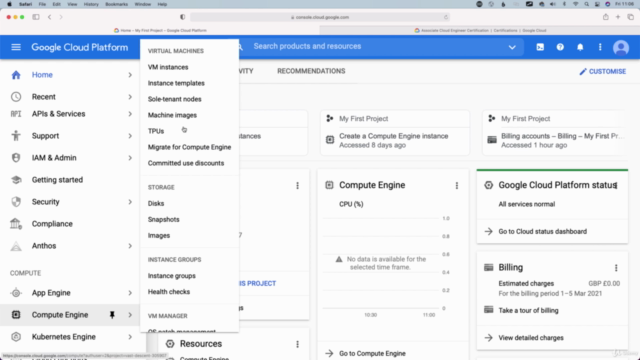Viewport: 640px width, 360px height.
Task: Expand the Support submenu chevron
Action: coord(130,136)
